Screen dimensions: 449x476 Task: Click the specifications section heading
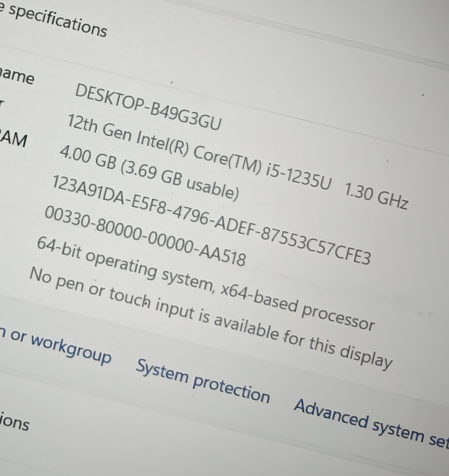(x=53, y=19)
